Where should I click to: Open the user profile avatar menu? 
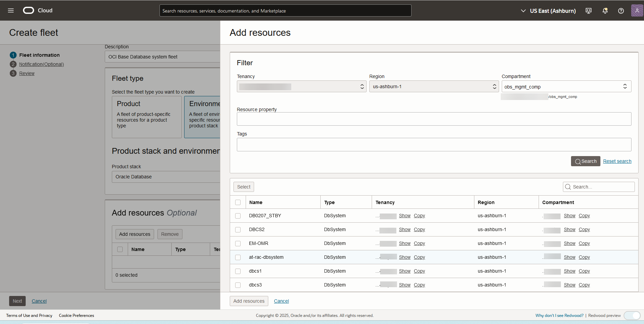(637, 10)
